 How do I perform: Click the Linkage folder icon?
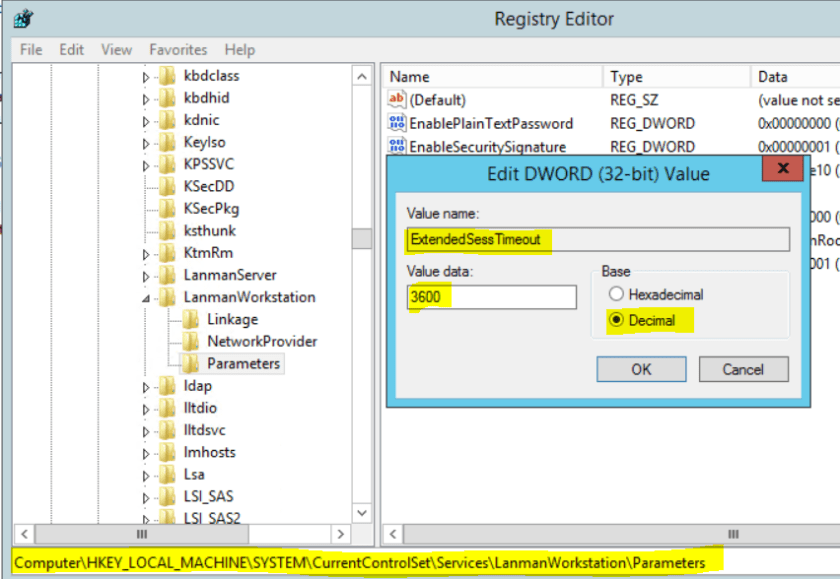190,319
